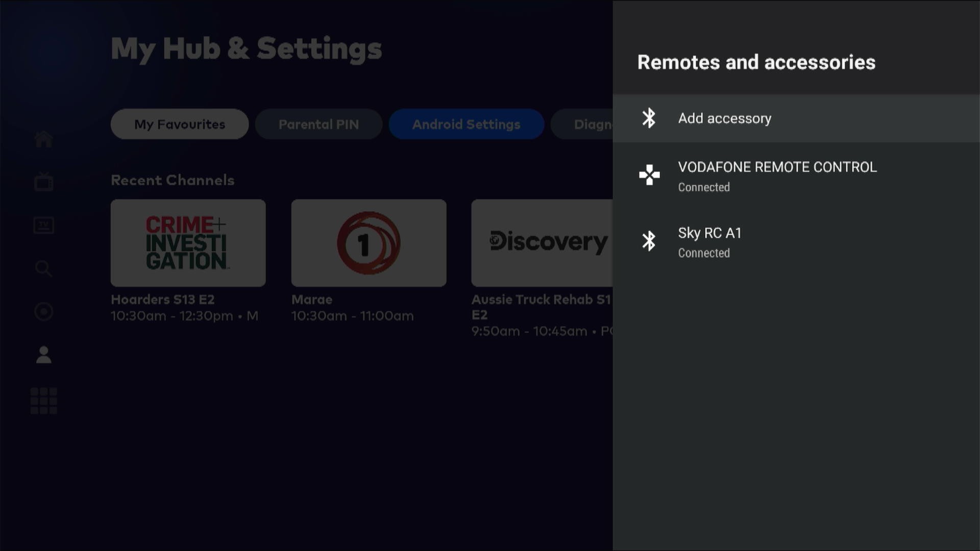Select Hoarders S13 E2 programme title
980x551 pixels.
pyautogui.click(x=163, y=299)
